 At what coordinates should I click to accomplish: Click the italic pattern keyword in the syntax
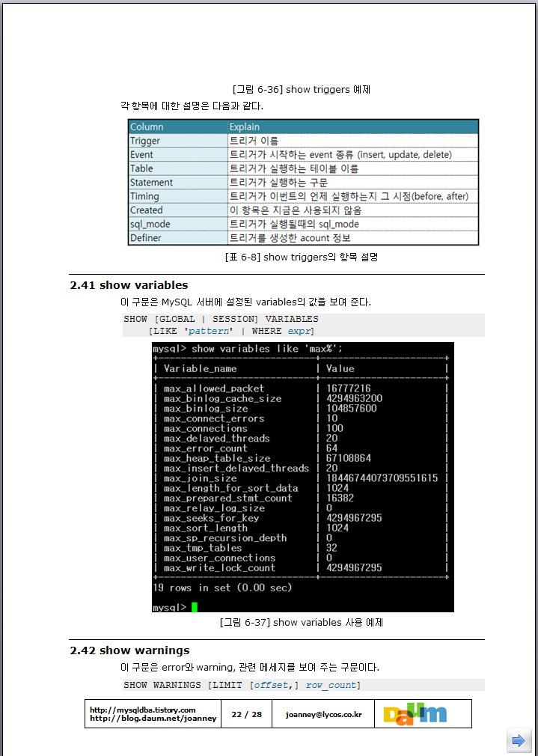coord(210,332)
